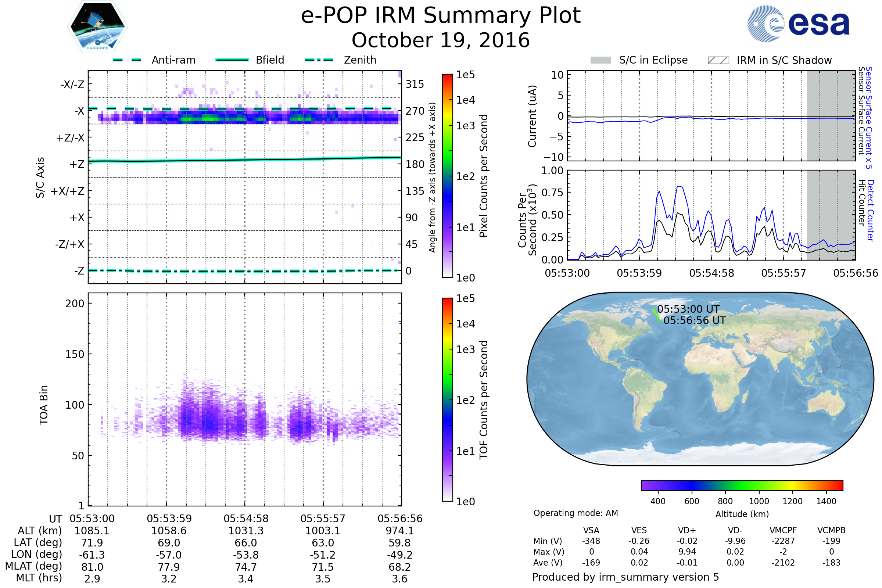
Task: Click the Sensor Surface Current x 5 label
Action: tap(869, 117)
